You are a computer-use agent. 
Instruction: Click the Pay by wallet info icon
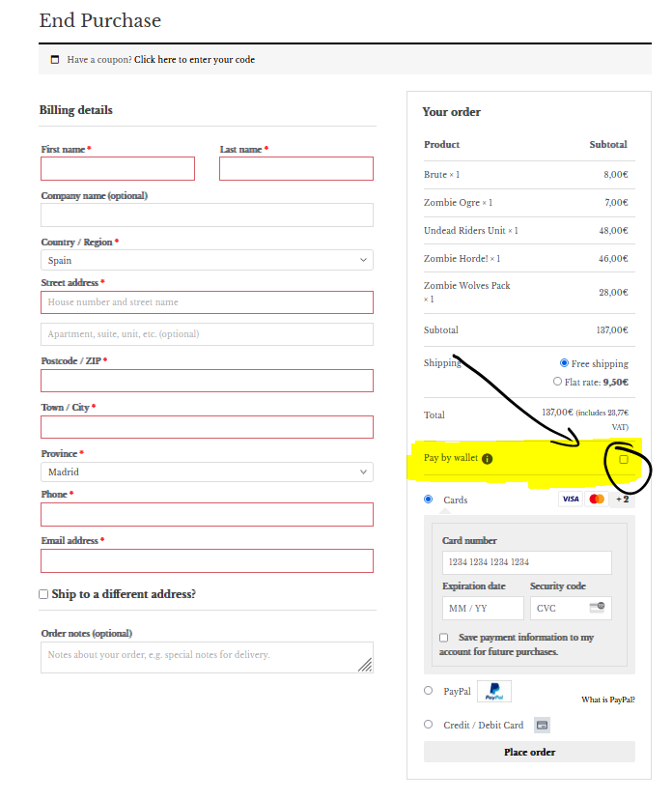point(487,459)
